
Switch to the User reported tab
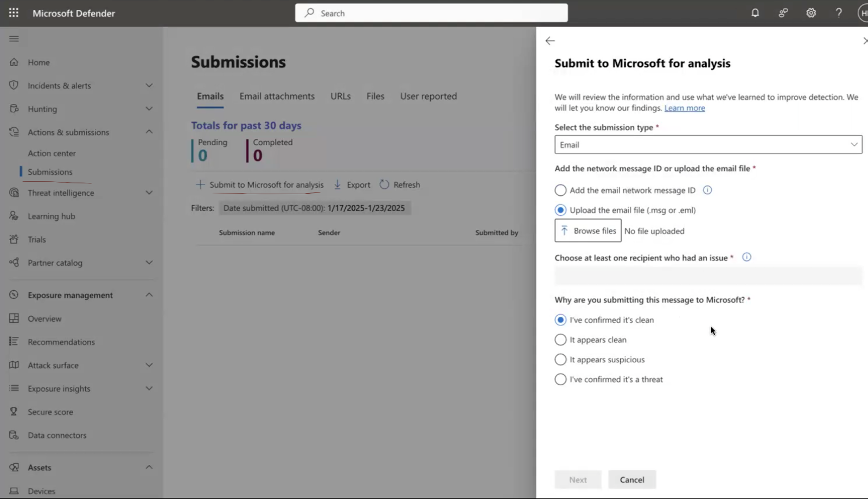[x=429, y=96]
